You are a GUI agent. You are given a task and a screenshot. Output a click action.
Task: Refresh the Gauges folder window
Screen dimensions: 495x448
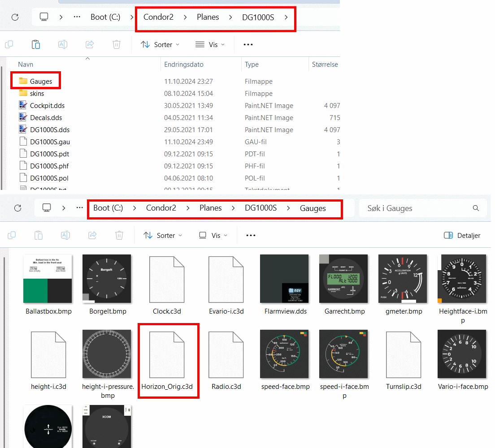[17, 208]
